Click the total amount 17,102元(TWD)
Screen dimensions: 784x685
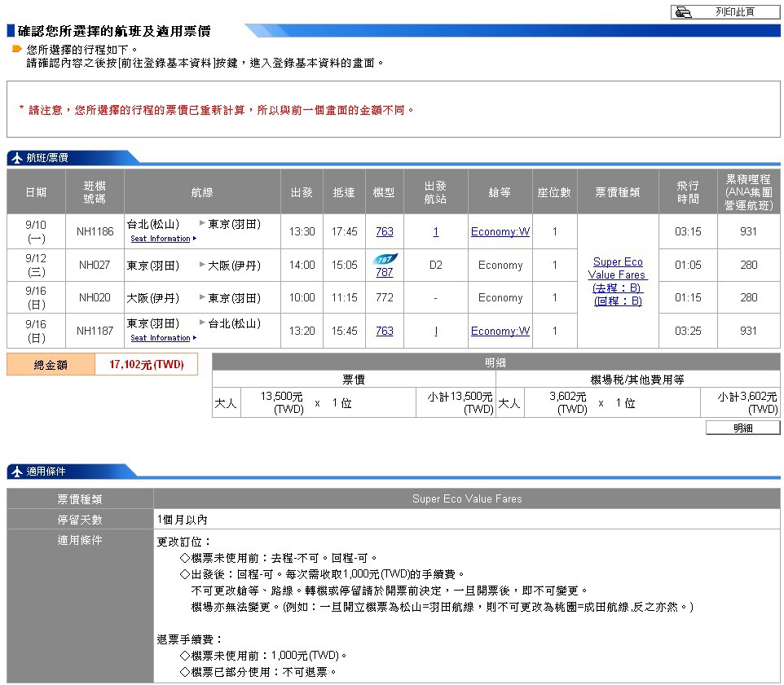[x=147, y=365]
